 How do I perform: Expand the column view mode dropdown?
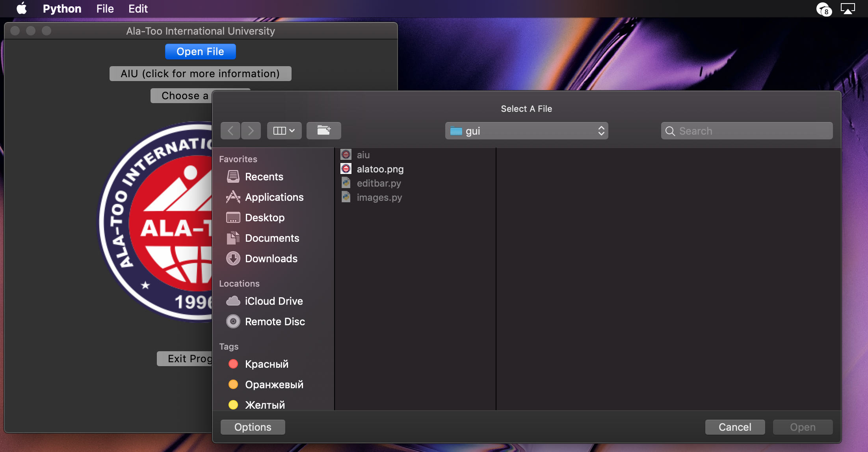pyautogui.click(x=284, y=131)
